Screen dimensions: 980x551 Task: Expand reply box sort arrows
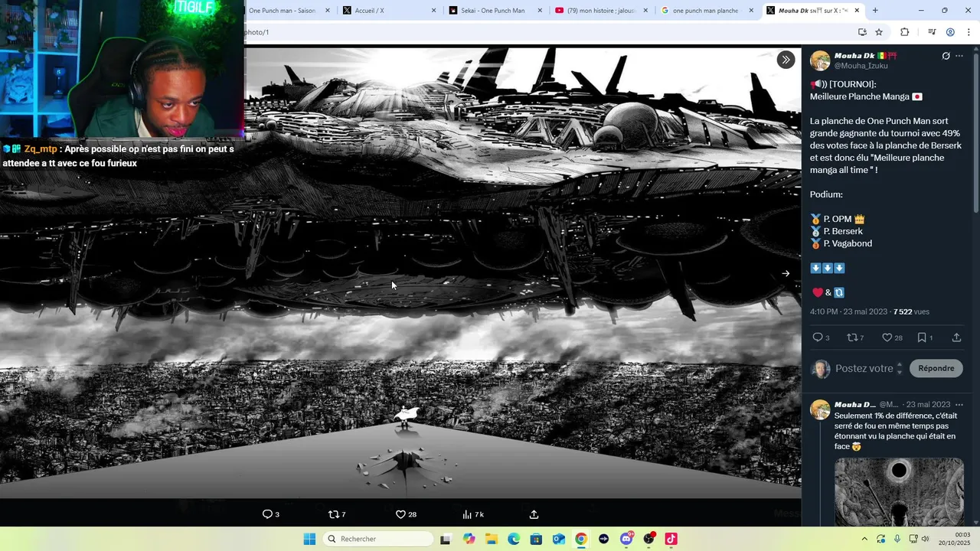coord(900,368)
